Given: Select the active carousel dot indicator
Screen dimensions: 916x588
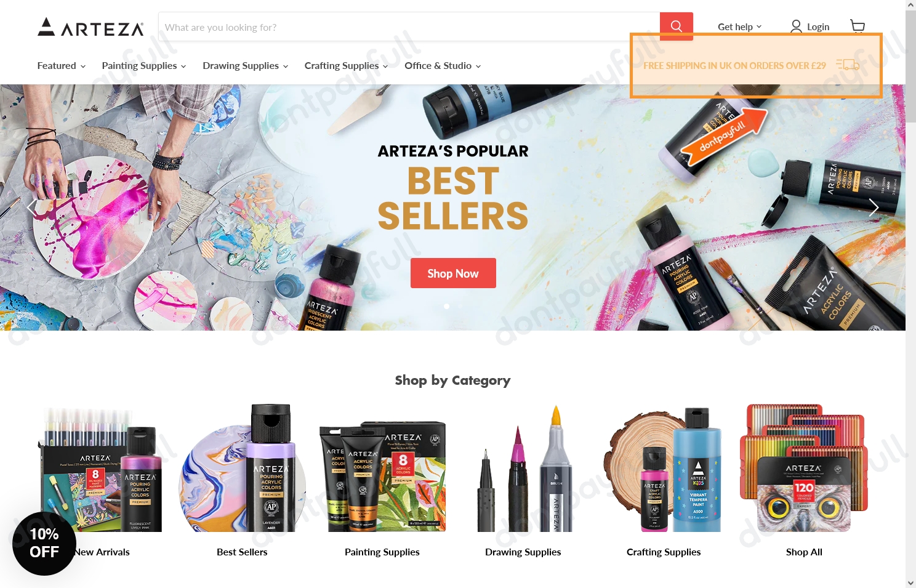Looking at the screenshot, I should coord(447,306).
